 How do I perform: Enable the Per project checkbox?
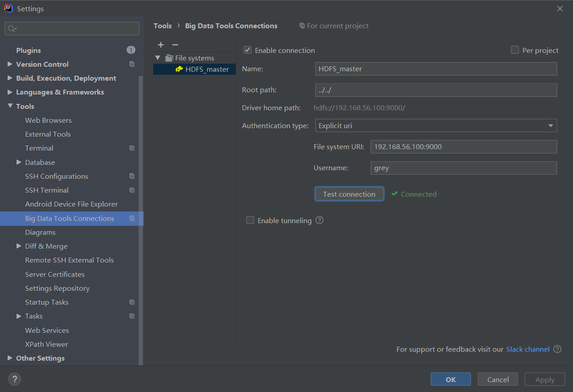click(515, 50)
